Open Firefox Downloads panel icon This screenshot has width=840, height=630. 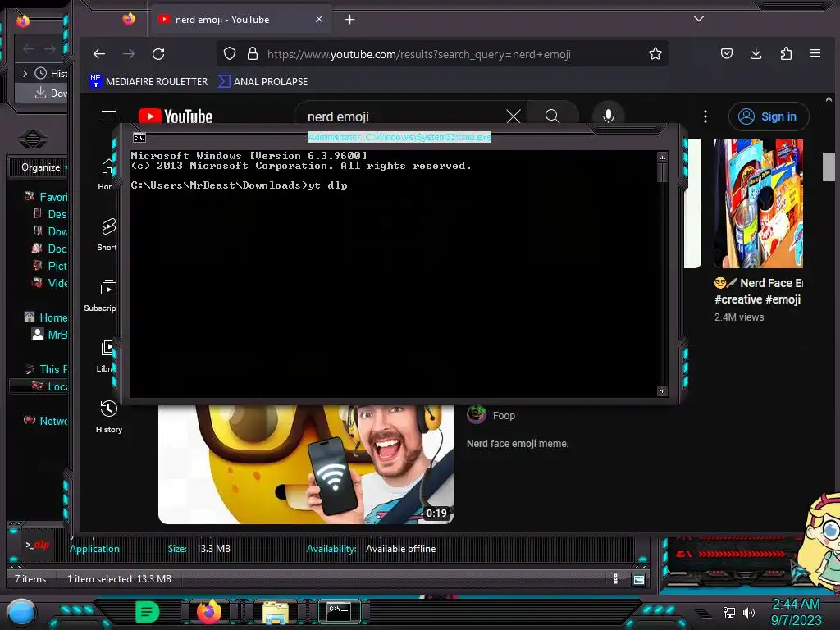tap(756, 53)
